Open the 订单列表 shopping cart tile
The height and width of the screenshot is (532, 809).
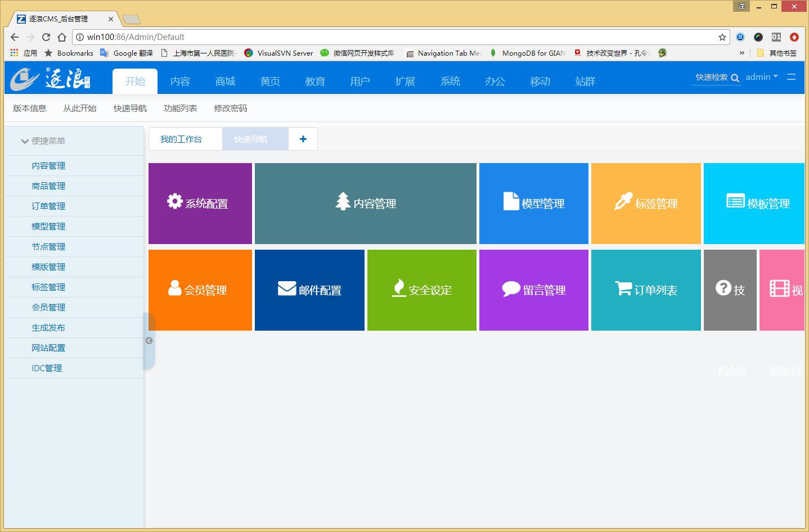(x=646, y=290)
